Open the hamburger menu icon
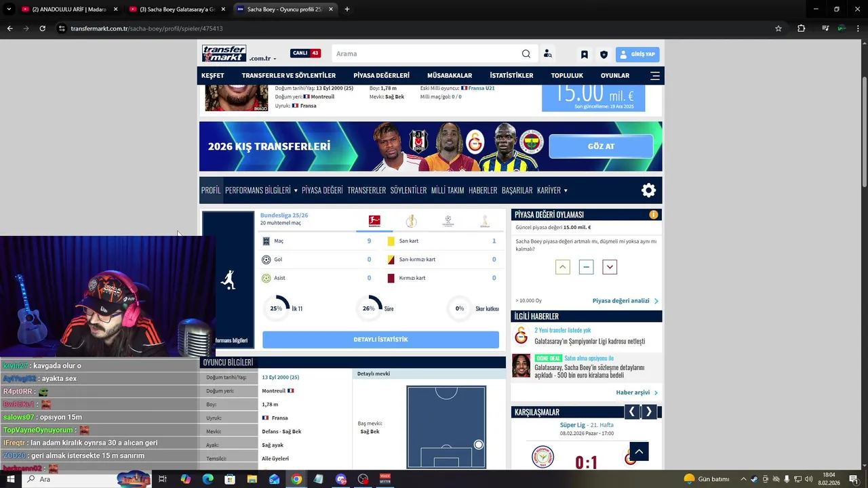Screen dimensions: 868x488 655,76
